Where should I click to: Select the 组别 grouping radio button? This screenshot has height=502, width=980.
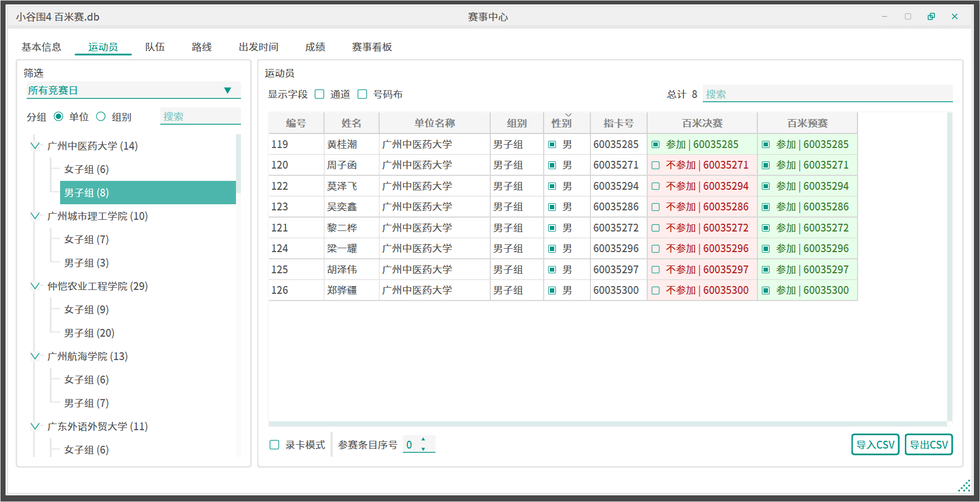tap(101, 117)
